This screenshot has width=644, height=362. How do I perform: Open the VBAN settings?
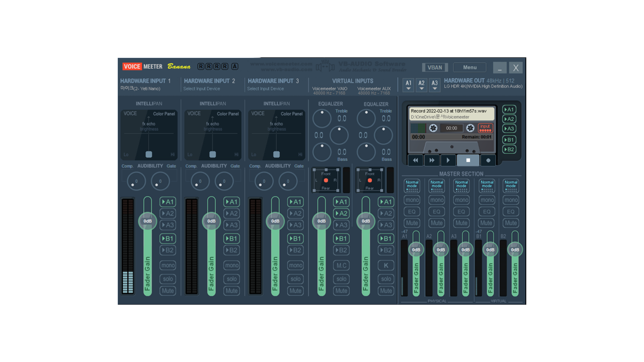pos(435,67)
